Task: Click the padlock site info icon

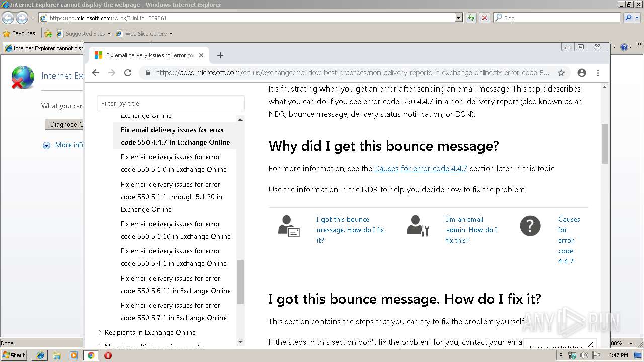Action: click(x=148, y=73)
